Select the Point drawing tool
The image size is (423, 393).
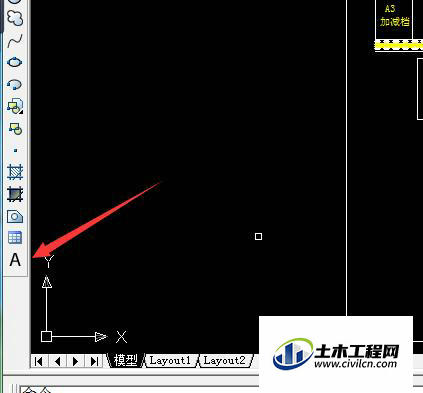pyautogui.click(x=15, y=150)
